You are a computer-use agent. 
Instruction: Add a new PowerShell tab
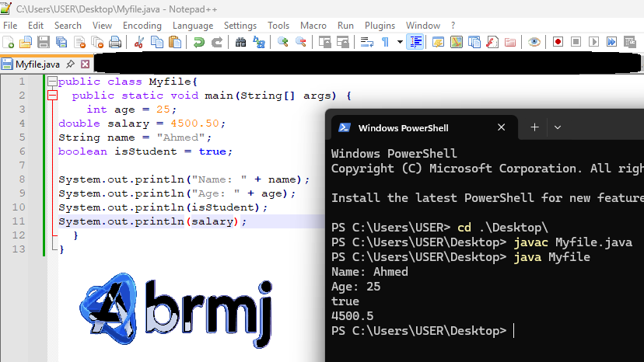(x=534, y=127)
